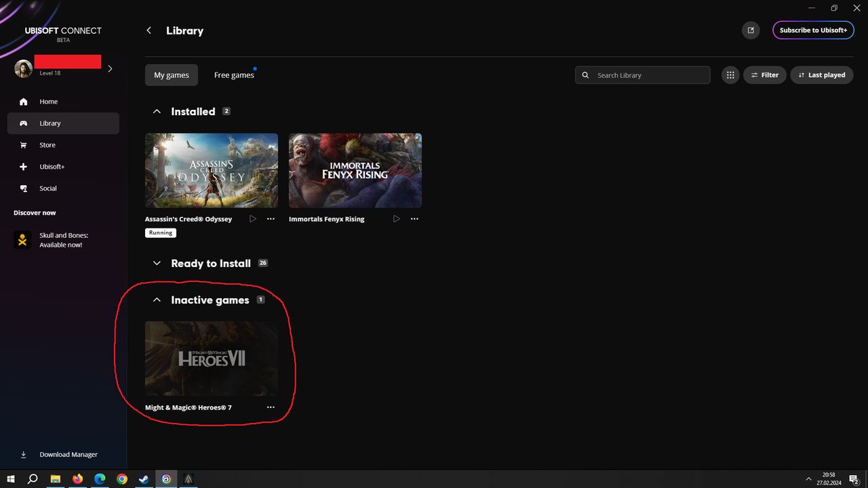Click the Social chat icon

pyautogui.click(x=24, y=188)
